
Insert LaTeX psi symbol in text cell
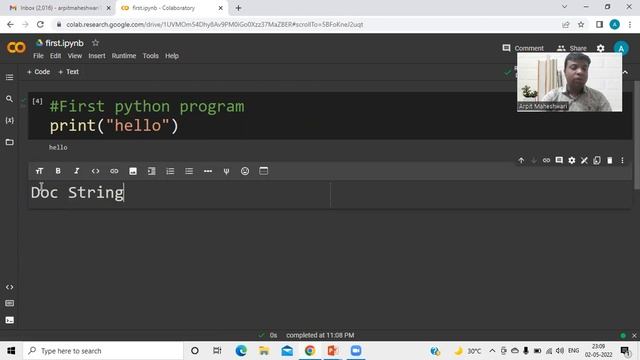click(226, 171)
